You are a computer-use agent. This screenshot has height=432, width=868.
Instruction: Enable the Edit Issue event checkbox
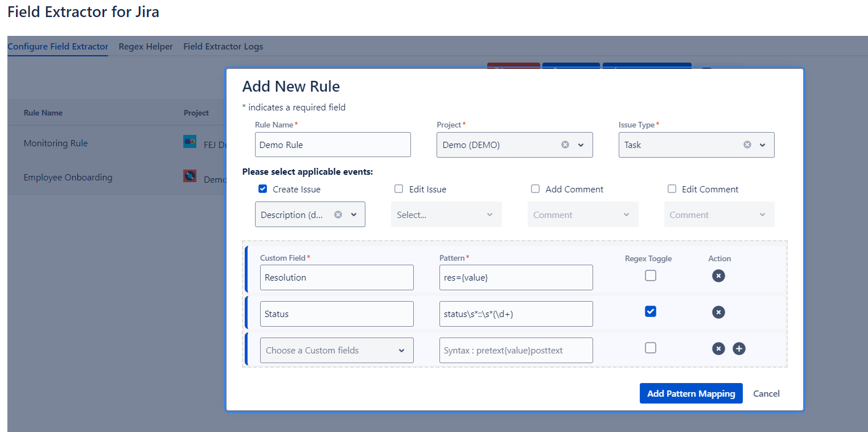pos(399,189)
